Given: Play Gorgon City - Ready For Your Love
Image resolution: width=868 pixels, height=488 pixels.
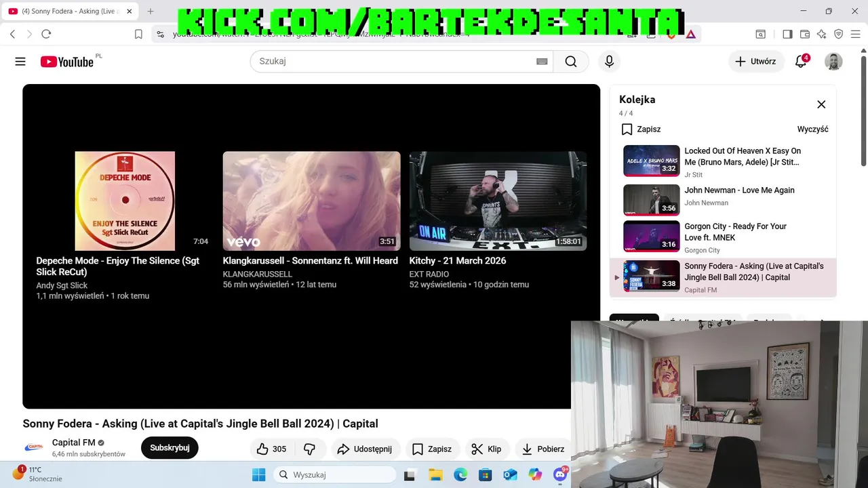Looking at the screenshot, I should pos(723,237).
